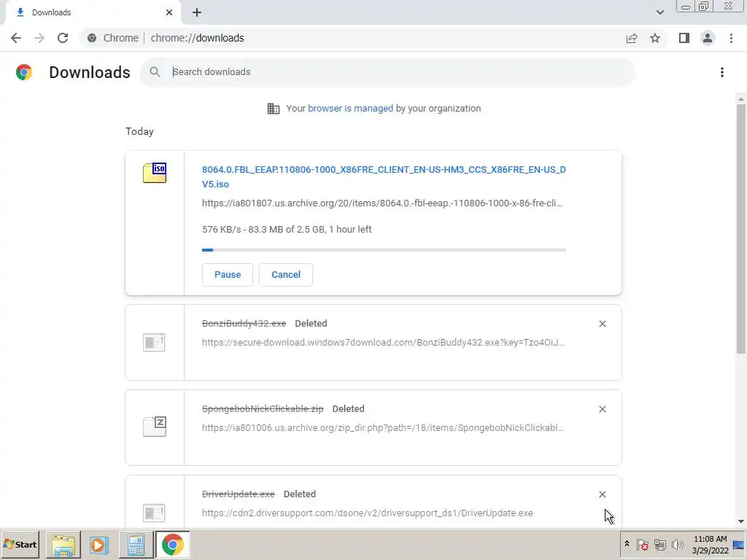This screenshot has height=560, width=747.
Task: Cancel the ISO download
Action: tap(286, 275)
